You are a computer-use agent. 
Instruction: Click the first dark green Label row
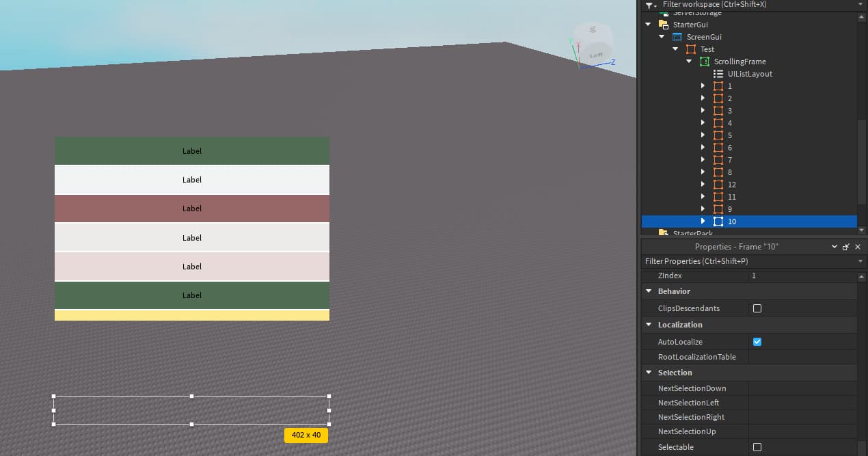[x=192, y=150]
